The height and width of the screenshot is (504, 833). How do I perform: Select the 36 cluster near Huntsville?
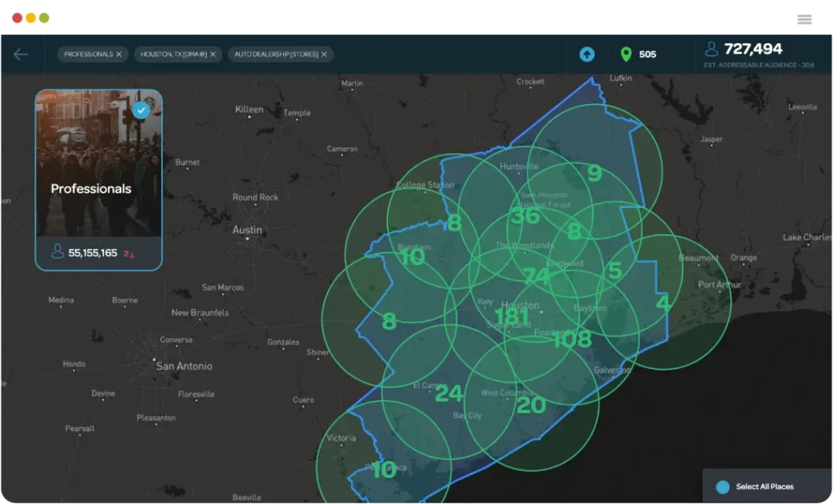525,215
